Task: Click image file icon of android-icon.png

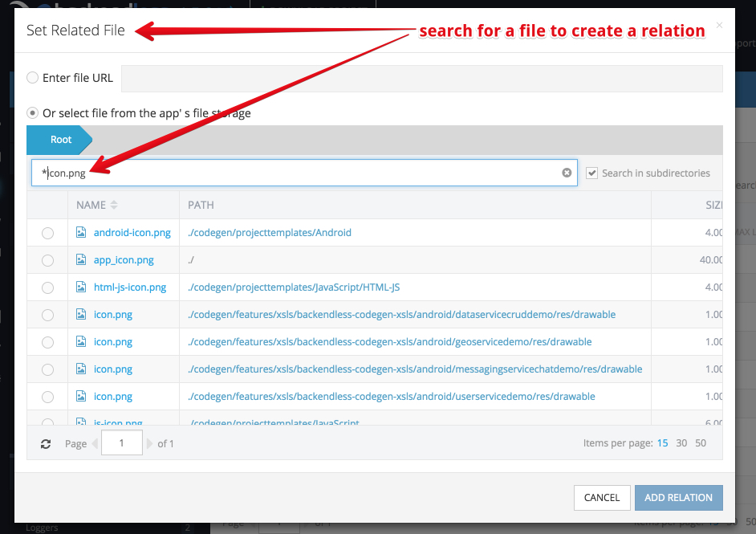Action: click(81, 232)
